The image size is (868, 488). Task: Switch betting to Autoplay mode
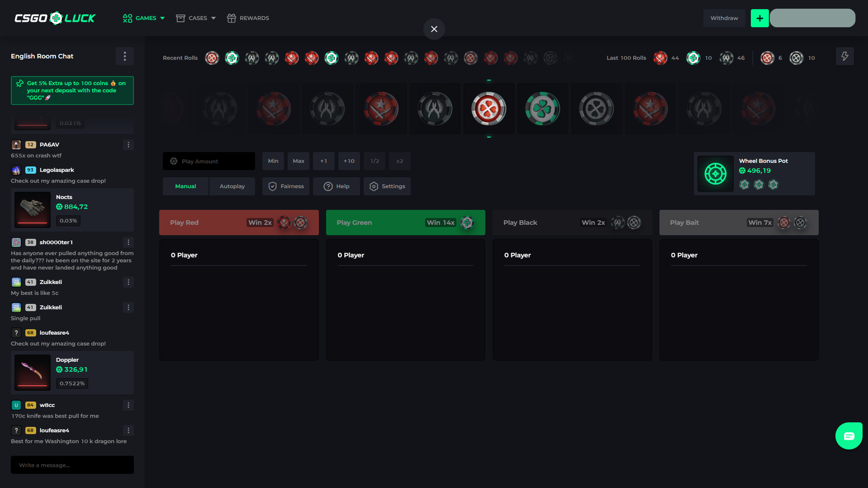(x=232, y=186)
